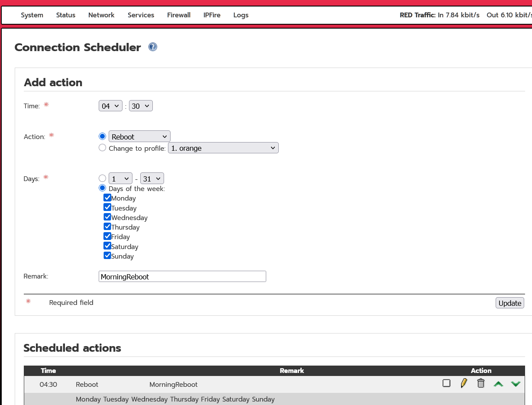
Task: Open the Logs menu
Action: [x=241, y=15]
